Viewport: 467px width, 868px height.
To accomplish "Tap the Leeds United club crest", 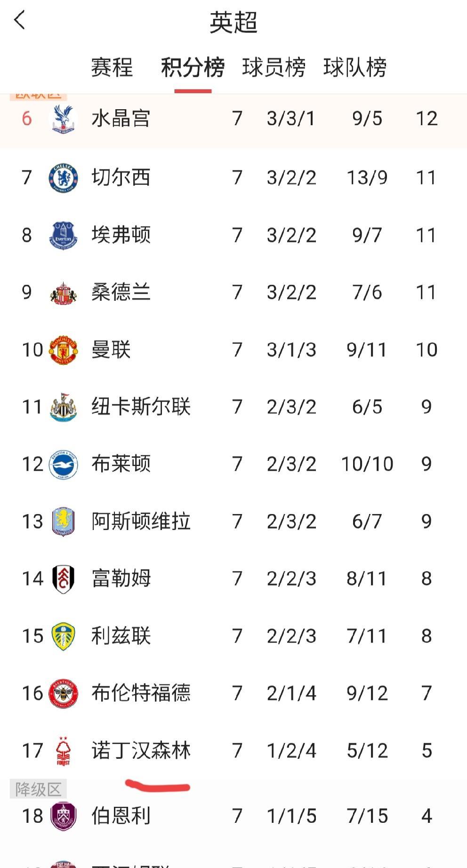I will (63, 636).
